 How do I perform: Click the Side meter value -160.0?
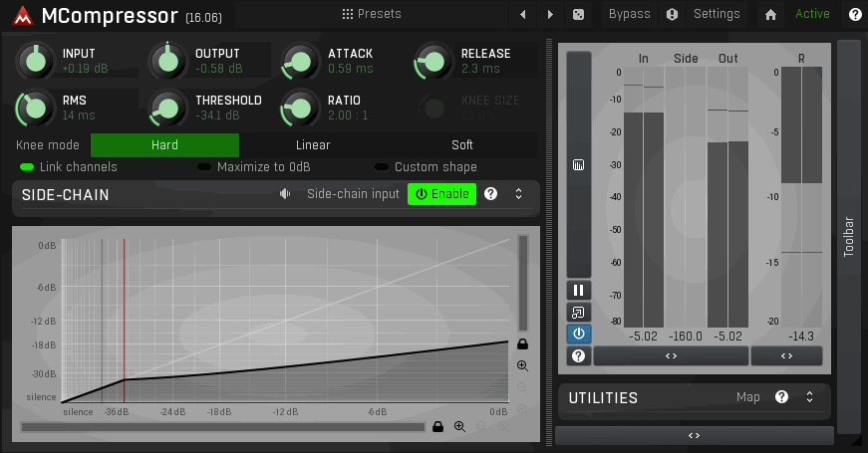pos(686,337)
